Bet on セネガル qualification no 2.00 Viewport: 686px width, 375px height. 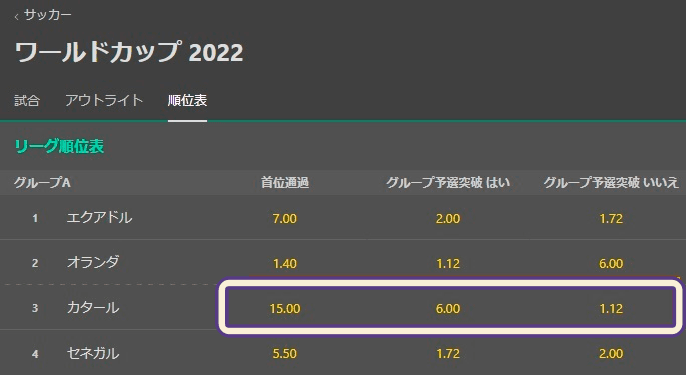coord(611,354)
